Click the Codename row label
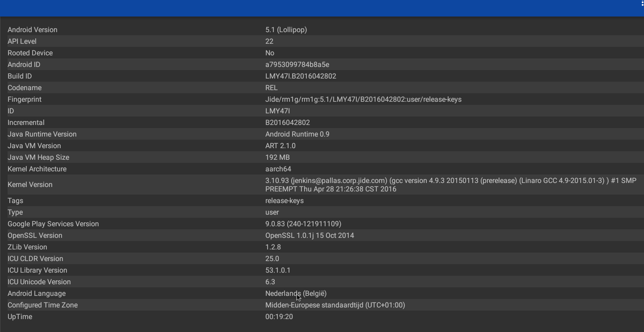The width and height of the screenshot is (644, 332). pyautogui.click(x=25, y=88)
